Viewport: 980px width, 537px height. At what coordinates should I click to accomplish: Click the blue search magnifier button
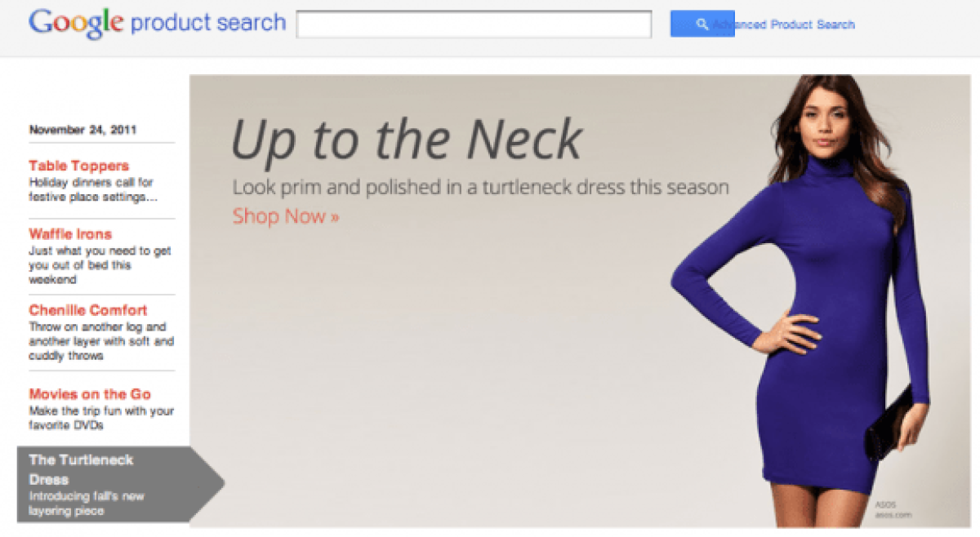[702, 24]
